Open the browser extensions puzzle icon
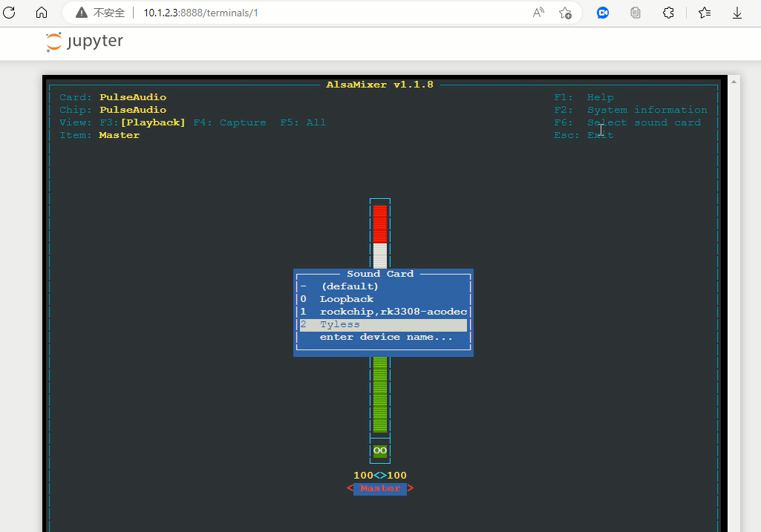The image size is (761, 532). coord(668,13)
